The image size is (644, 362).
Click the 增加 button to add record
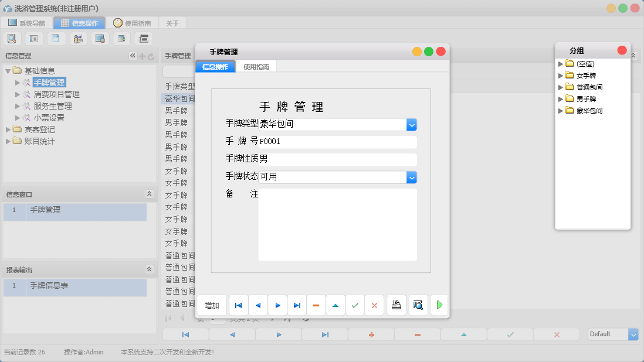point(211,305)
